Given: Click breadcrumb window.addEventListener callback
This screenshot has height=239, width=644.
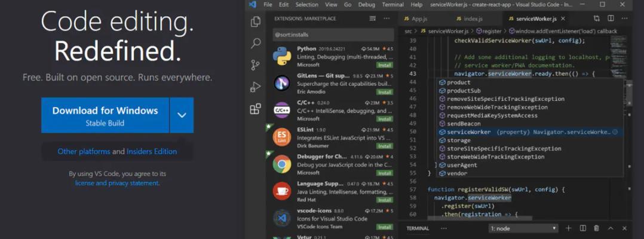Looking at the screenshot, I should point(563,31).
